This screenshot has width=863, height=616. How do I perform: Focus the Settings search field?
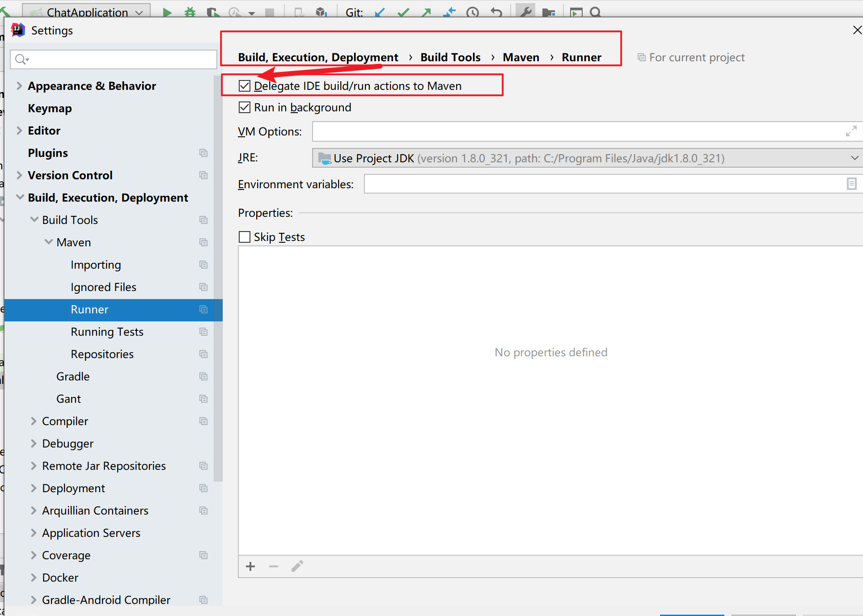tap(114, 59)
